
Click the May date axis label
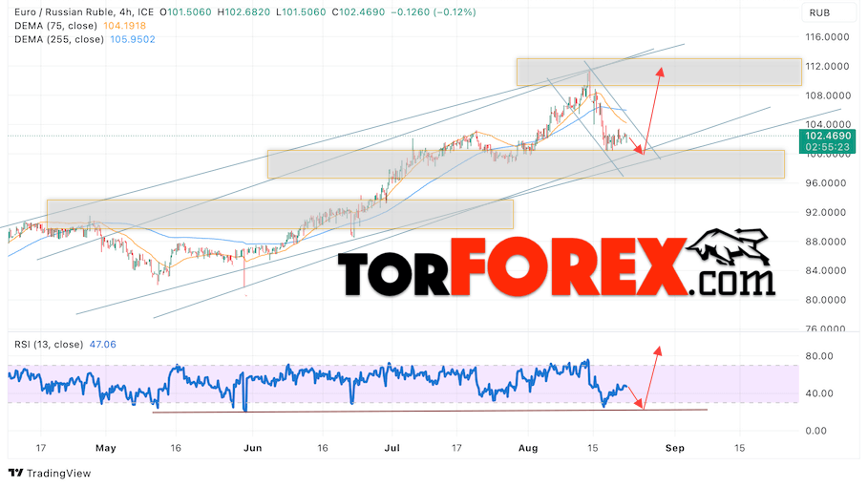(x=106, y=448)
